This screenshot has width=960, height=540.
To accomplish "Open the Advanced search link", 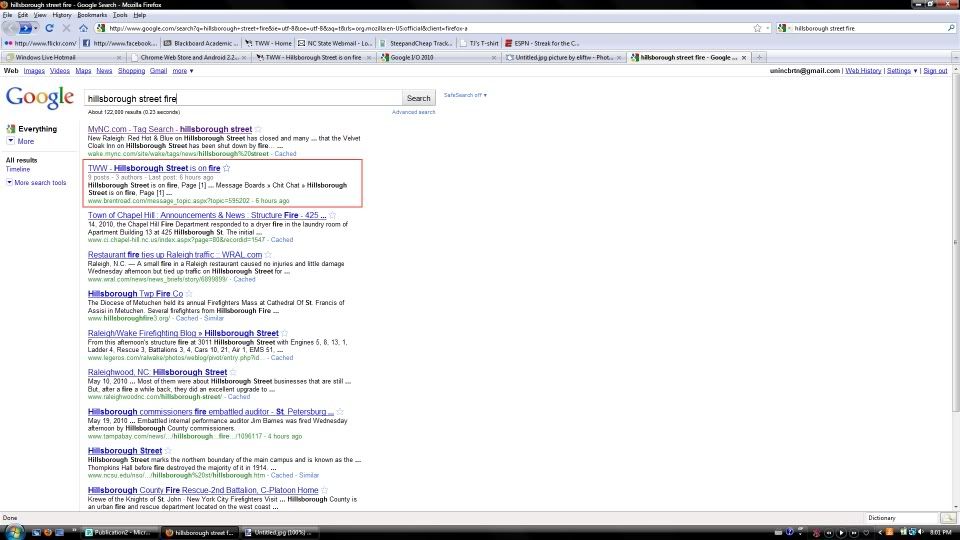I will point(413,112).
